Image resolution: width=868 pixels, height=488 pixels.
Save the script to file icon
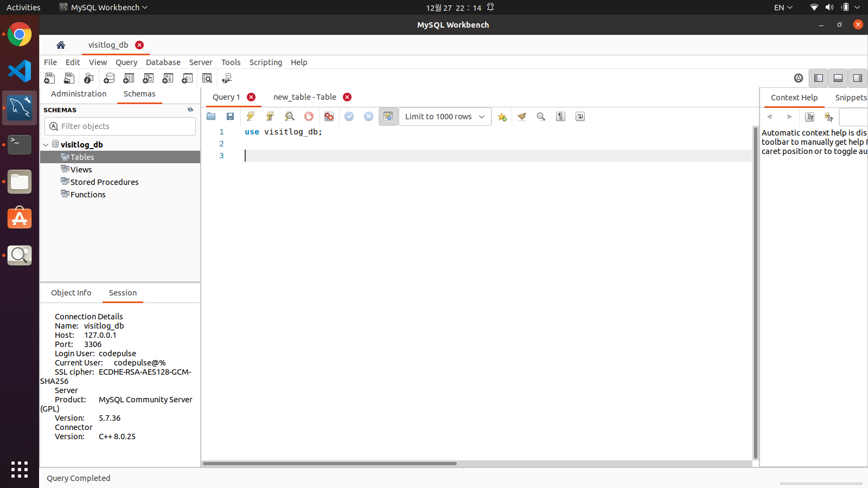(x=231, y=117)
